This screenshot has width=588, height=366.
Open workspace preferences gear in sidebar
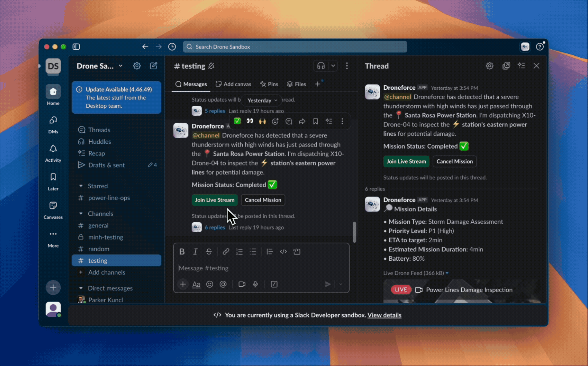click(x=137, y=66)
